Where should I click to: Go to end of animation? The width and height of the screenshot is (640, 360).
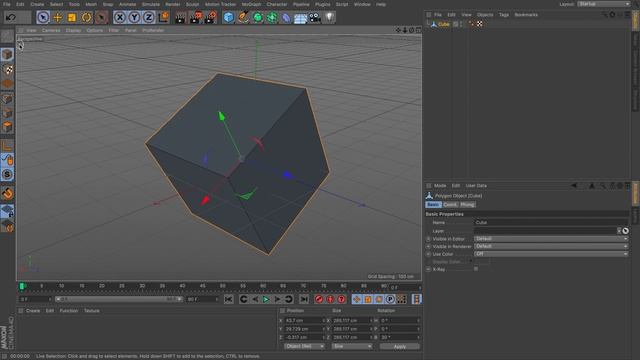[x=304, y=299]
